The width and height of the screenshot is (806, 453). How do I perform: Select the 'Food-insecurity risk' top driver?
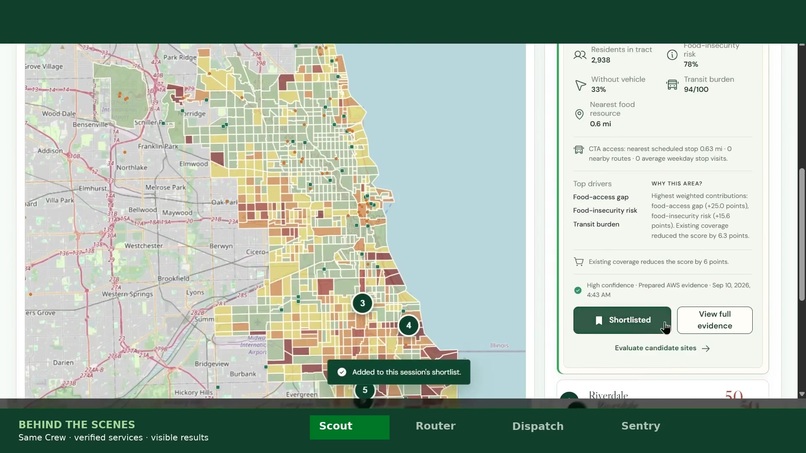(605, 210)
